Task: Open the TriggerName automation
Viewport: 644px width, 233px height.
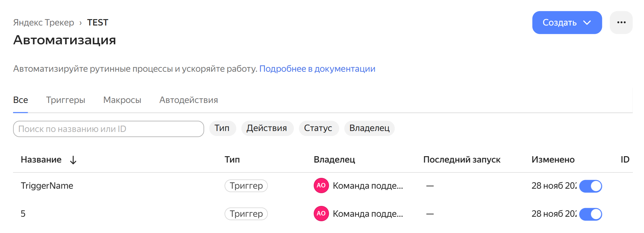Action: pyautogui.click(x=47, y=186)
